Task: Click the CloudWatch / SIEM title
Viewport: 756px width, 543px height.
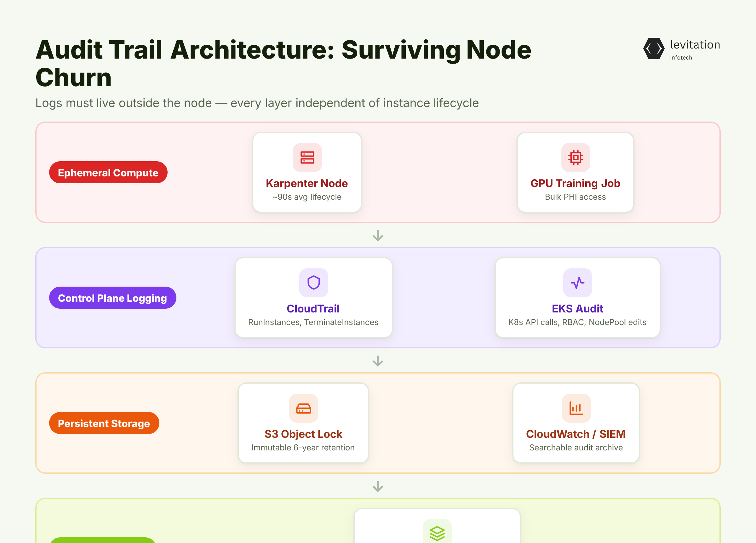Action: [x=576, y=434]
